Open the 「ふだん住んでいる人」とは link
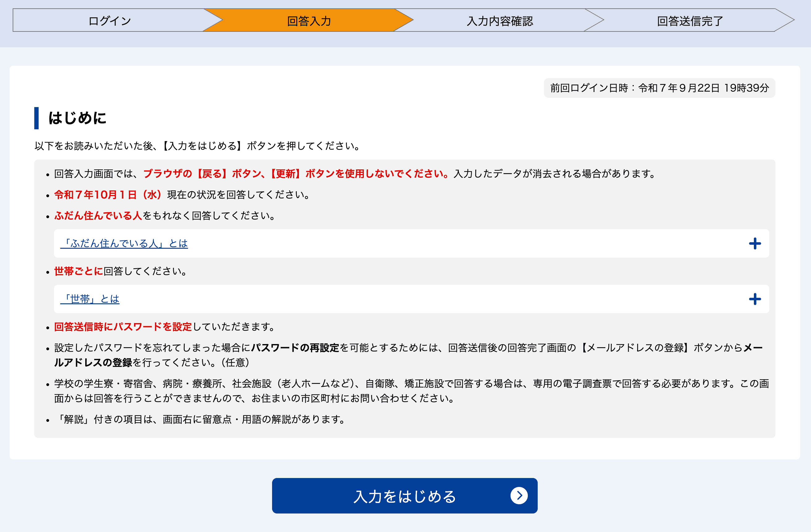Screen dimensions: 811x532 coord(124,243)
